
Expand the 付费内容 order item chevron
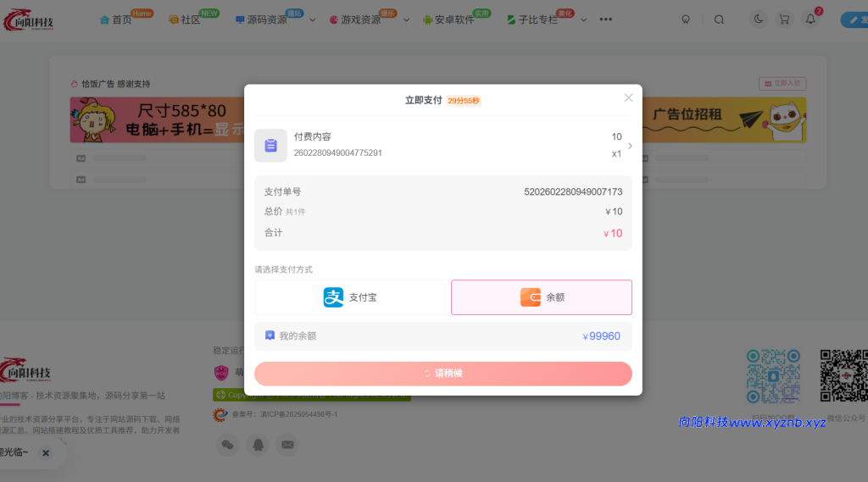click(x=630, y=146)
